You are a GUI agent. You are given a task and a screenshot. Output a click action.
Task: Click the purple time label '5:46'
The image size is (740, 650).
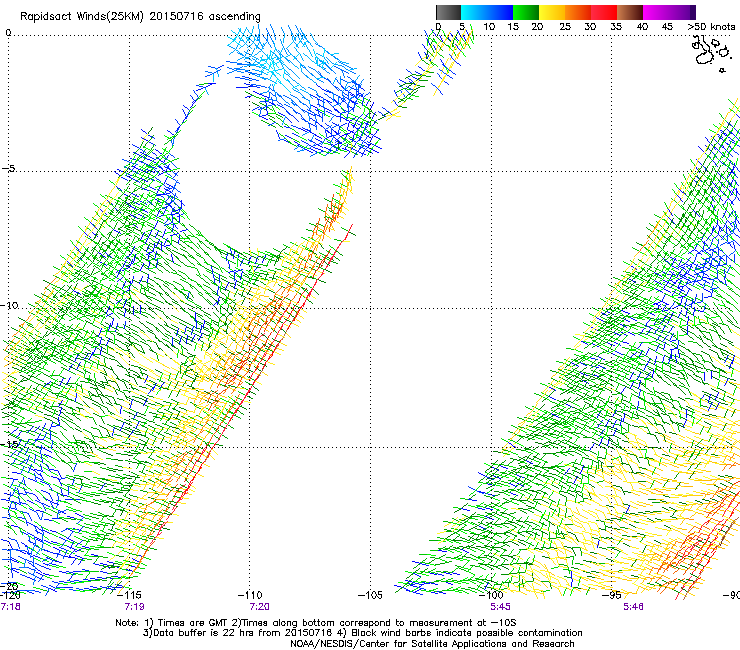tap(633, 607)
